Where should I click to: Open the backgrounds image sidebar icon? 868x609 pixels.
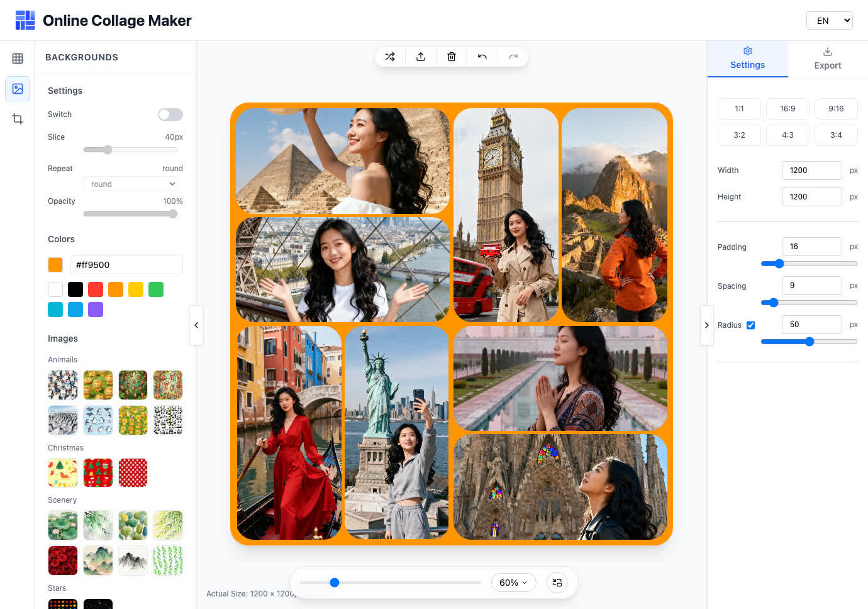[18, 89]
